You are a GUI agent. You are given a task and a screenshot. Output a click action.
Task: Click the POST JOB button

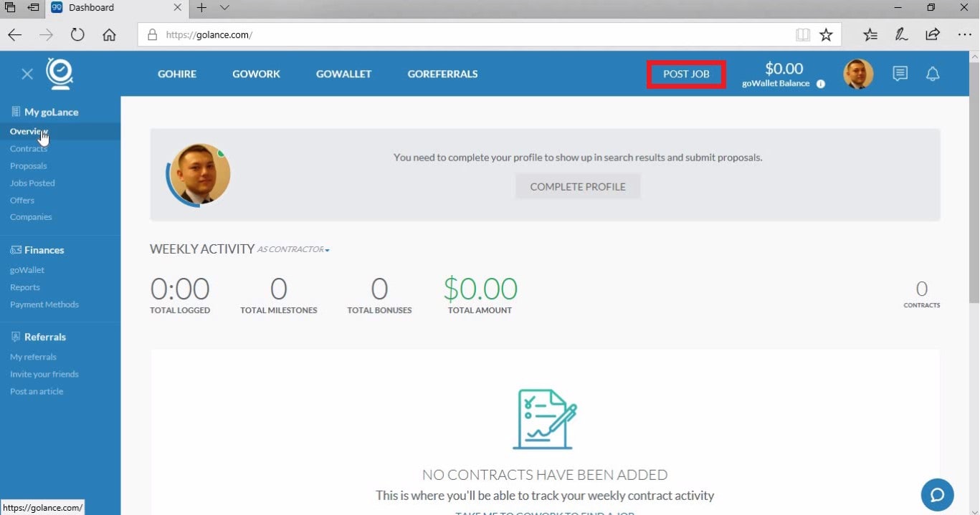click(x=686, y=74)
